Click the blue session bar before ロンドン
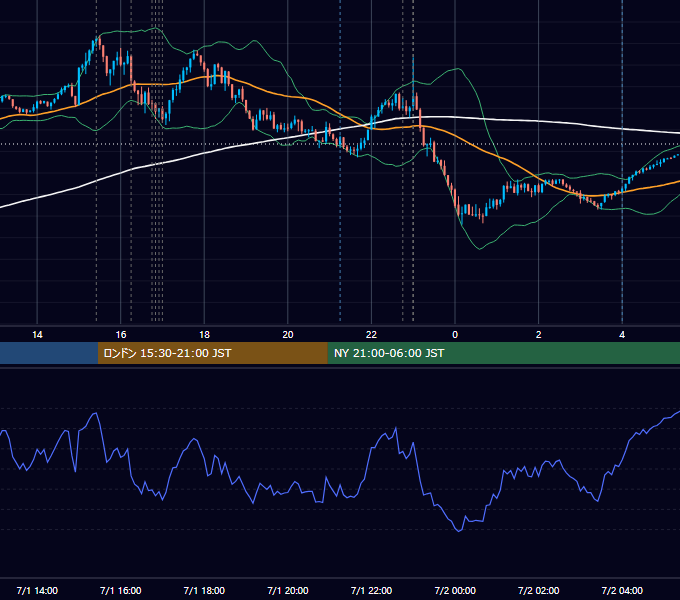 [x=49, y=353]
